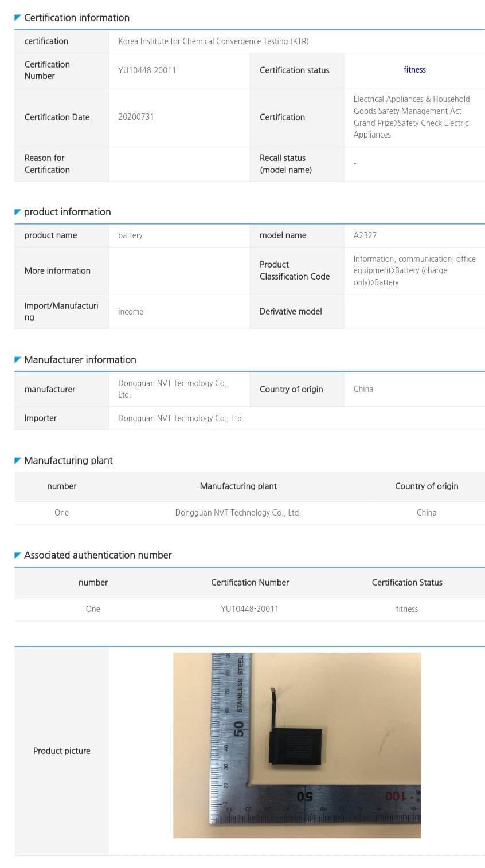Click the Recall status (model name) label
This screenshot has width=485, height=868.
[285, 164]
